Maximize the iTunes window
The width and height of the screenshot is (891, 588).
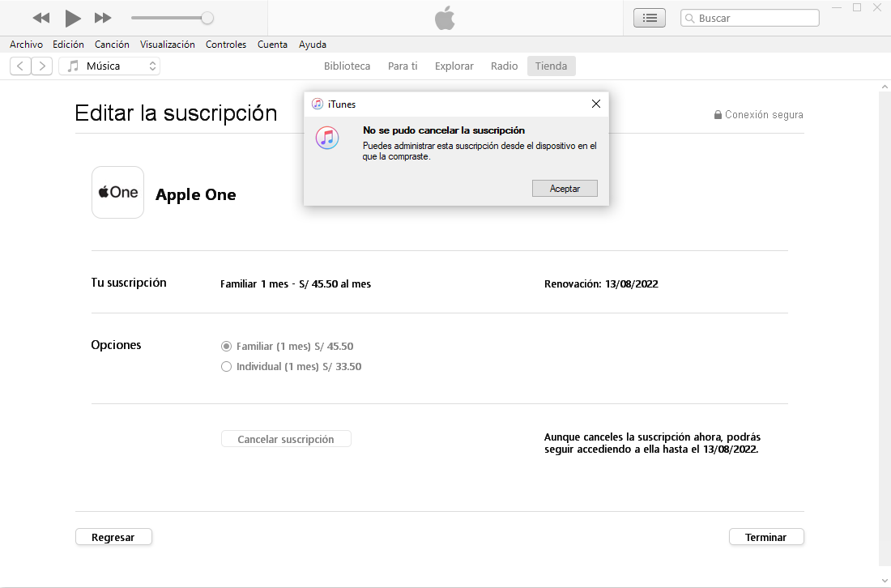[x=857, y=8]
